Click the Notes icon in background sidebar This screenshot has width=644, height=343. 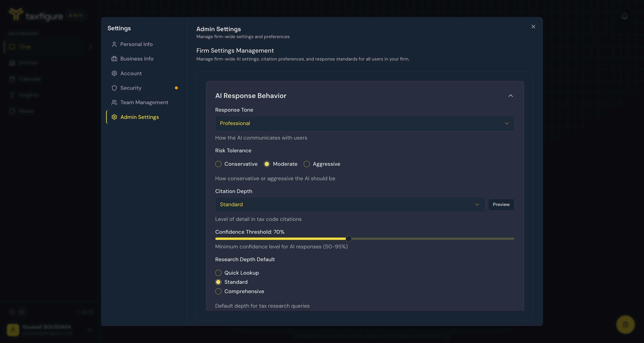pos(12,111)
